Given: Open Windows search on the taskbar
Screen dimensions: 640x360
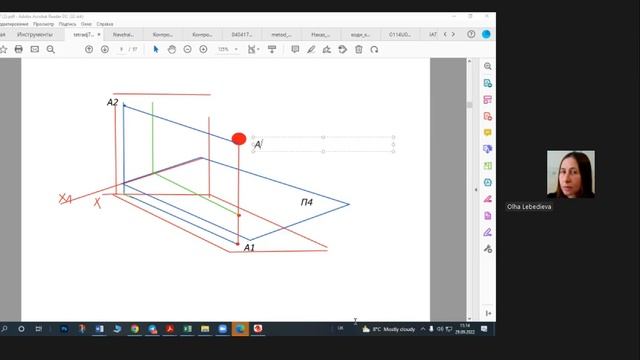Looking at the screenshot, I should [4, 329].
